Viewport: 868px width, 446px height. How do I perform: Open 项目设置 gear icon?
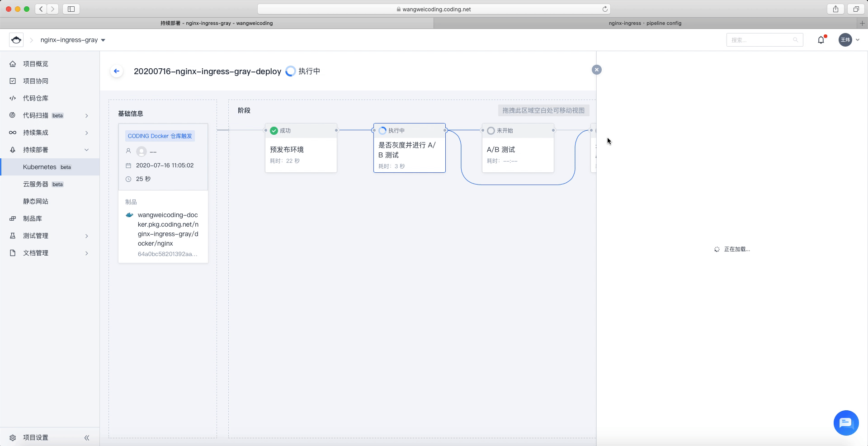point(13,437)
